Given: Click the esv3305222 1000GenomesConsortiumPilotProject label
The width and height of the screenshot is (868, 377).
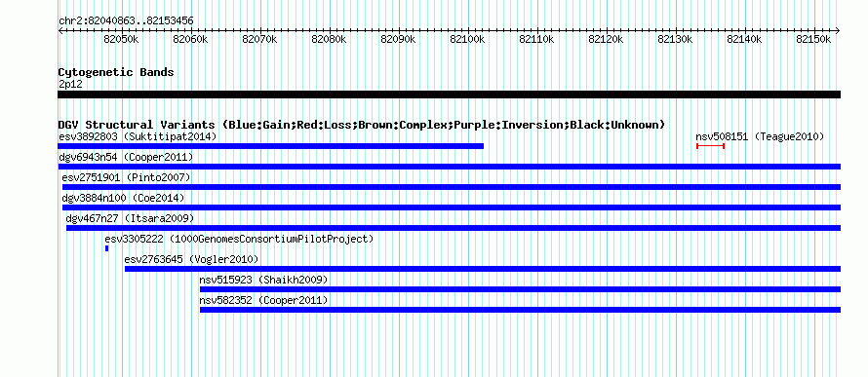Looking at the screenshot, I should pos(240,239).
